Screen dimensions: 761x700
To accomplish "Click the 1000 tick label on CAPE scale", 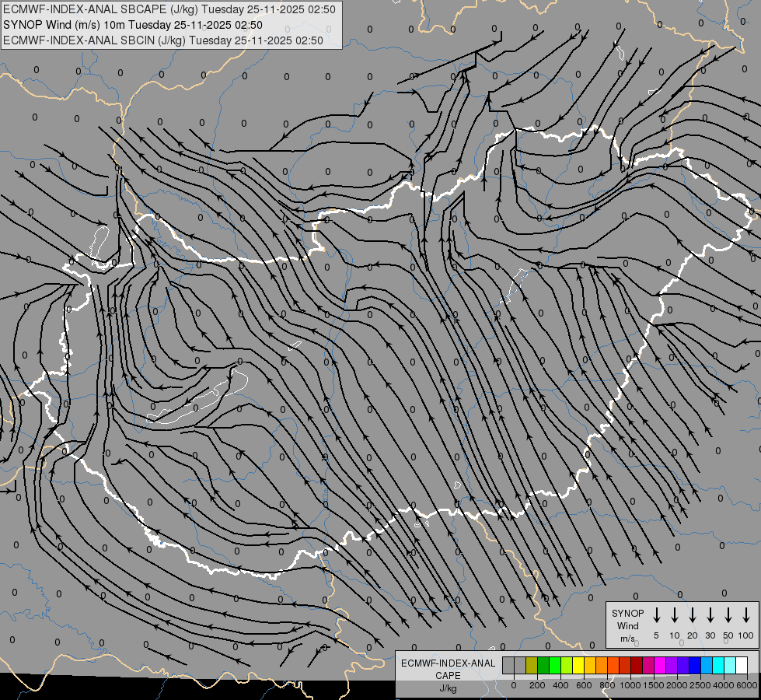I will tap(630, 685).
